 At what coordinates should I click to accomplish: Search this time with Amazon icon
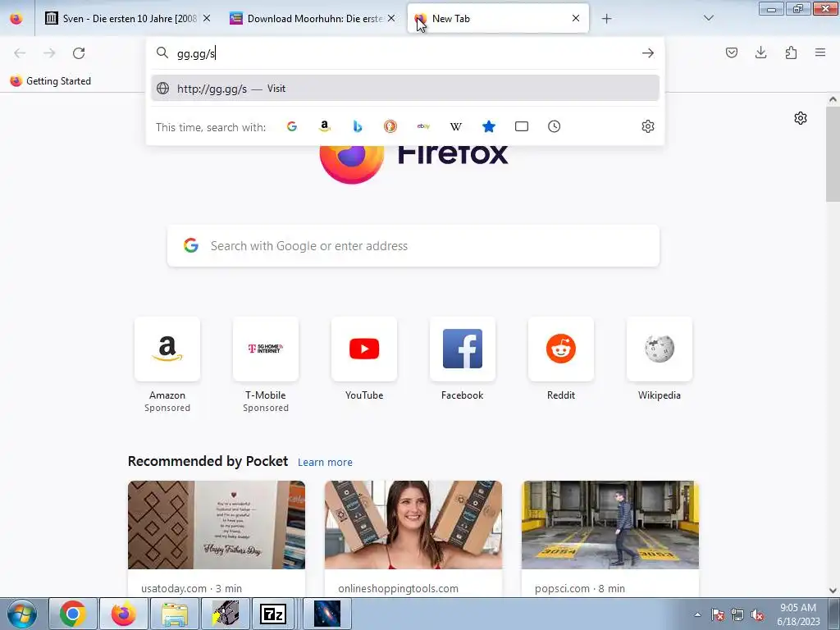(x=325, y=126)
